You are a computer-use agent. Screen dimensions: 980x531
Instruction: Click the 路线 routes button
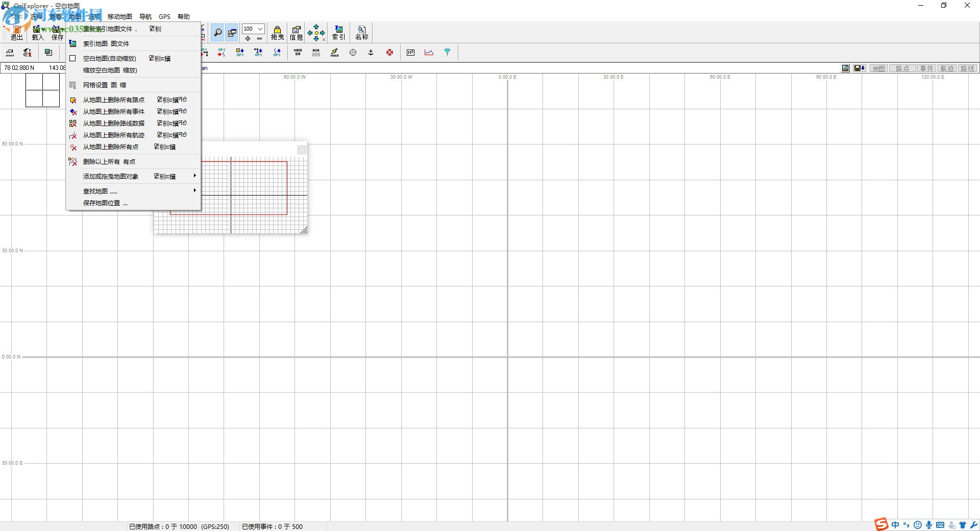pyautogui.click(x=967, y=68)
